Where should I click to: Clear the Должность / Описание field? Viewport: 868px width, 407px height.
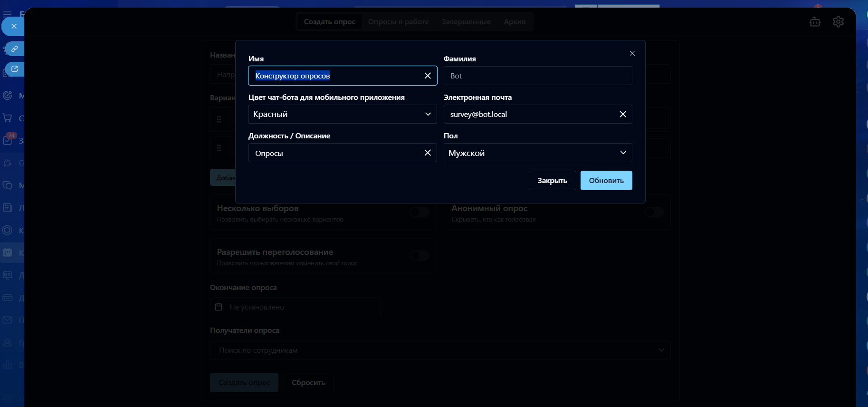[428, 153]
